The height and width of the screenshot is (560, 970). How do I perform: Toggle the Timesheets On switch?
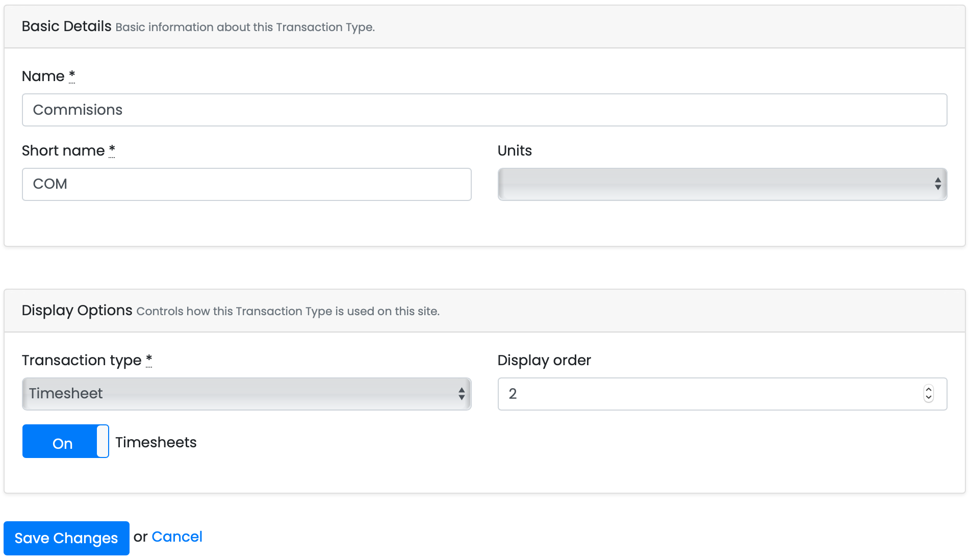(65, 442)
